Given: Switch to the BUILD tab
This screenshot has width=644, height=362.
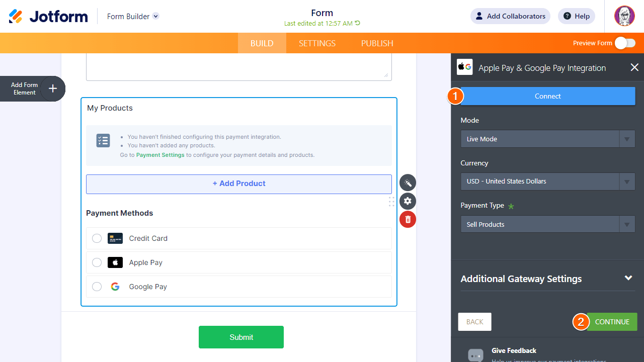Looking at the screenshot, I should 262,43.
